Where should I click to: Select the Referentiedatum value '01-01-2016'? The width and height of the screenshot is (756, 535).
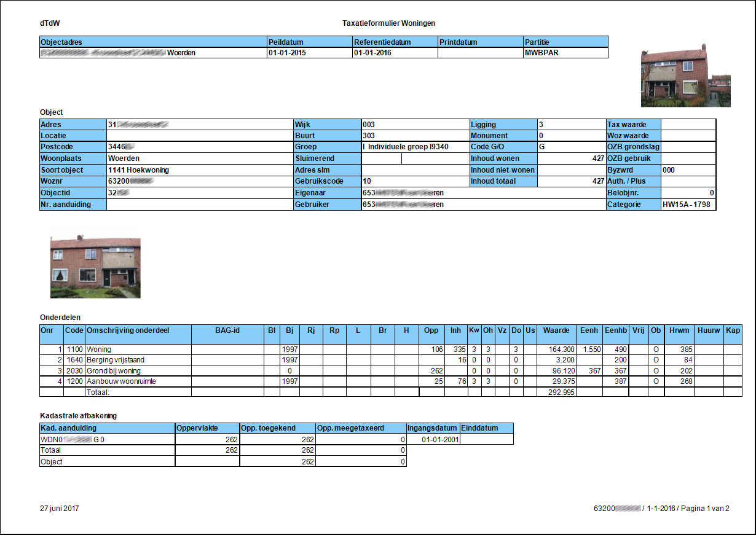click(x=372, y=53)
